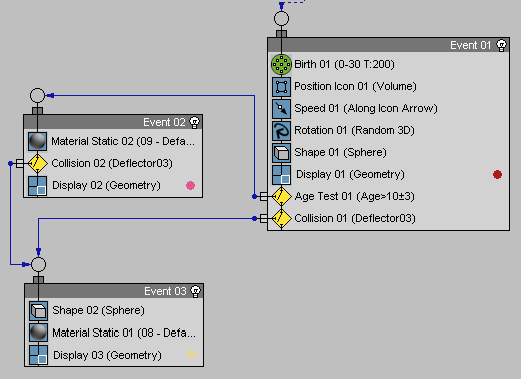Click the Age Test 01 output connector square
521x379 pixels.
tap(264, 196)
